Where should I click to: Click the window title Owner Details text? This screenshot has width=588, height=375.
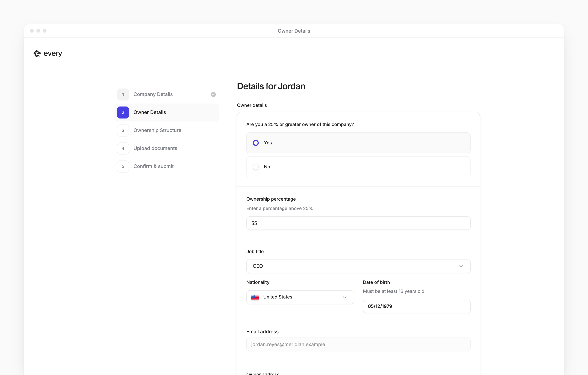tap(294, 31)
